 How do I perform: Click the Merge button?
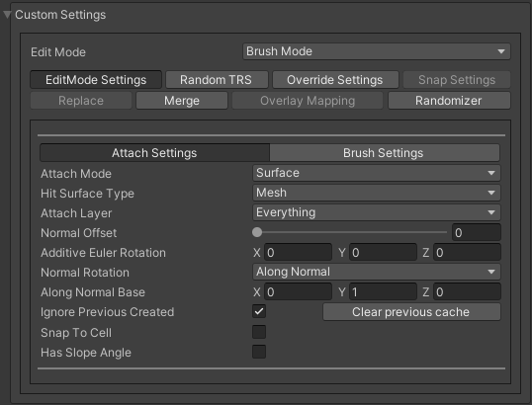point(182,101)
